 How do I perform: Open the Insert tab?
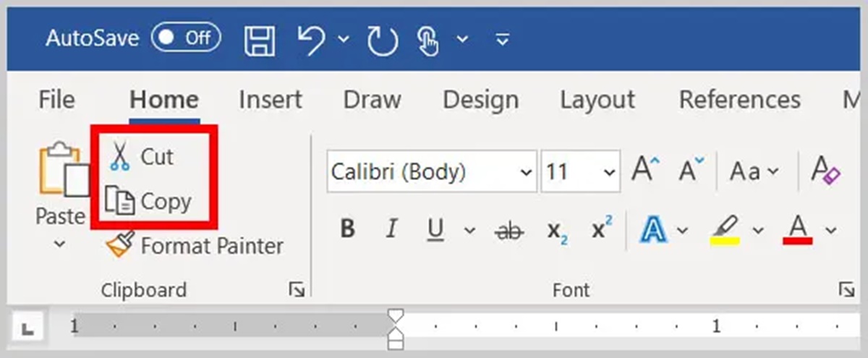point(270,100)
